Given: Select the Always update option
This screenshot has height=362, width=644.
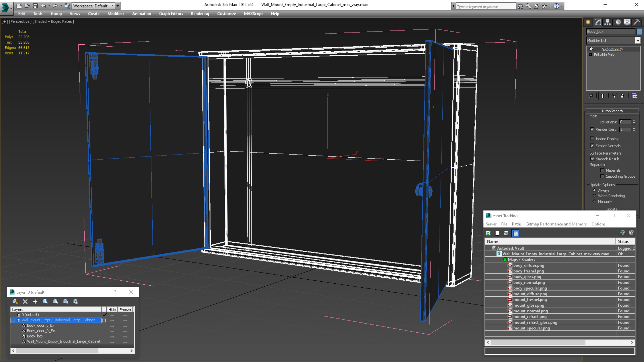Looking at the screenshot, I should 595,190.
